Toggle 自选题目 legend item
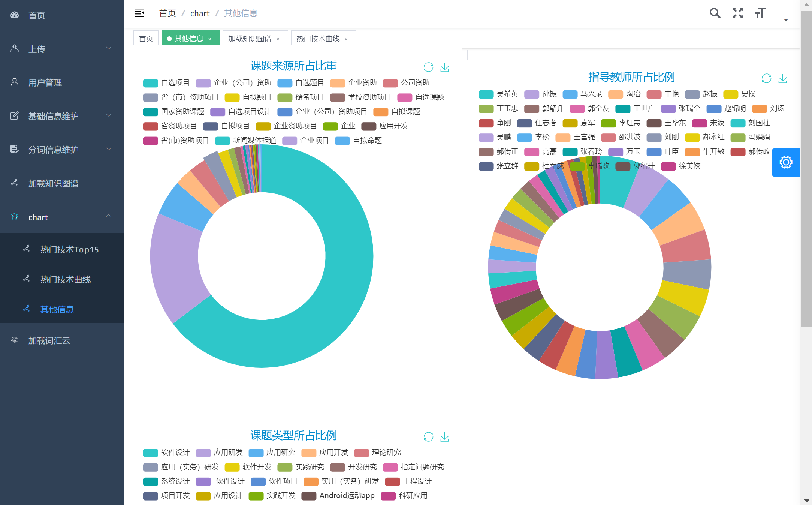This screenshot has width=812, height=505. [x=301, y=83]
